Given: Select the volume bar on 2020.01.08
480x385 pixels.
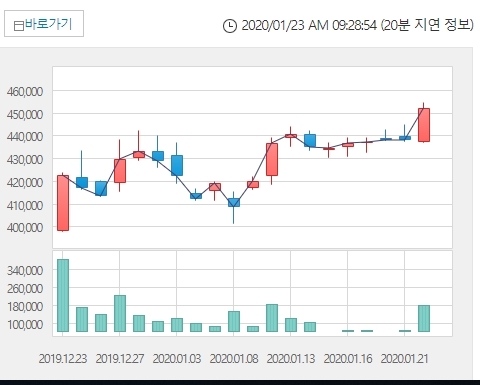Looking at the screenshot, I should click(x=234, y=321).
